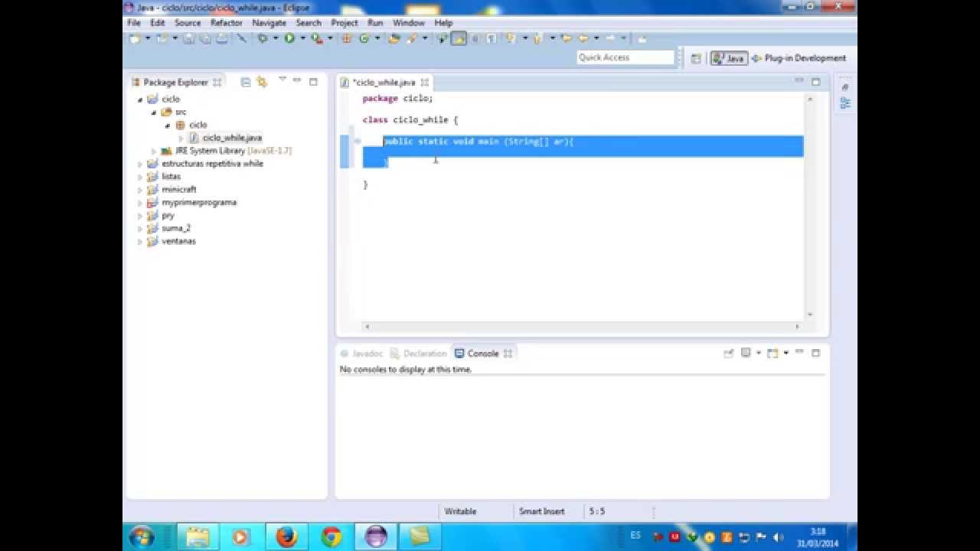Click the Open Console icon
This screenshot has width=980, height=551.
click(x=773, y=353)
